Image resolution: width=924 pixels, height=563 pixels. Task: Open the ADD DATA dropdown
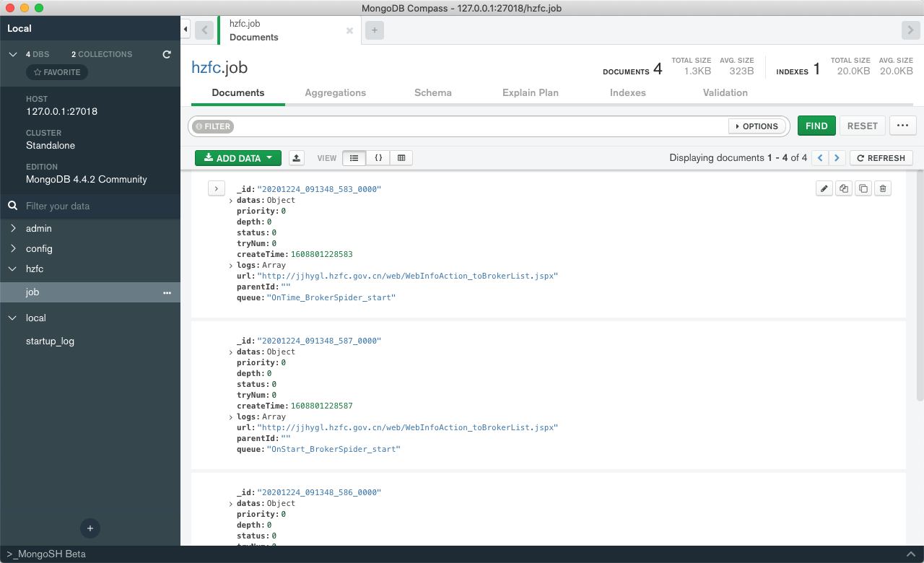click(x=238, y=158)
